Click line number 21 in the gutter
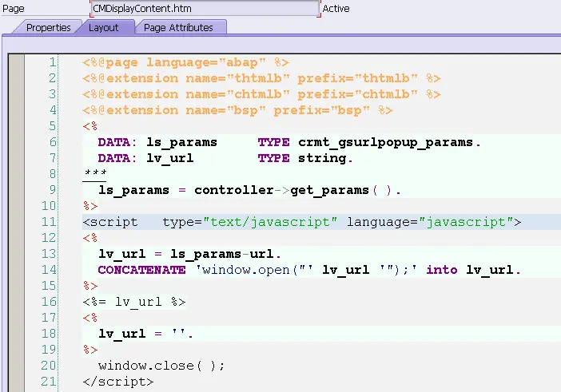The image size is (561, 392). point(49,382)
